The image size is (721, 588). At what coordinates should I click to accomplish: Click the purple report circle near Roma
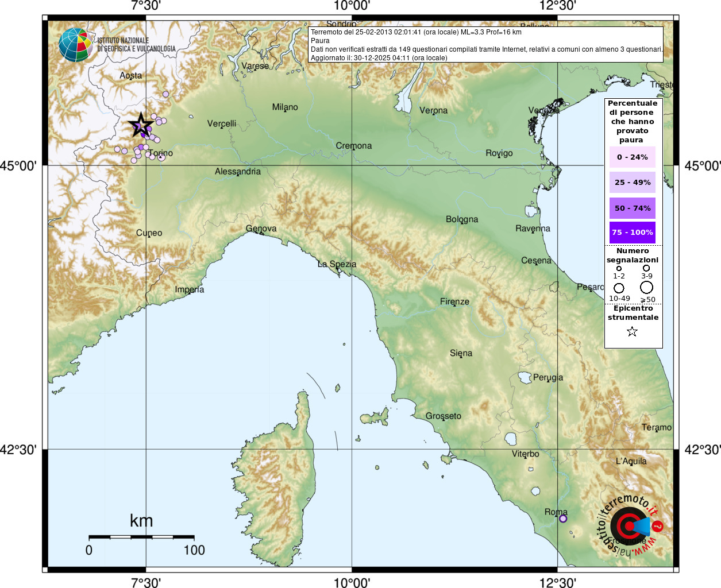[x=563, y=519]
